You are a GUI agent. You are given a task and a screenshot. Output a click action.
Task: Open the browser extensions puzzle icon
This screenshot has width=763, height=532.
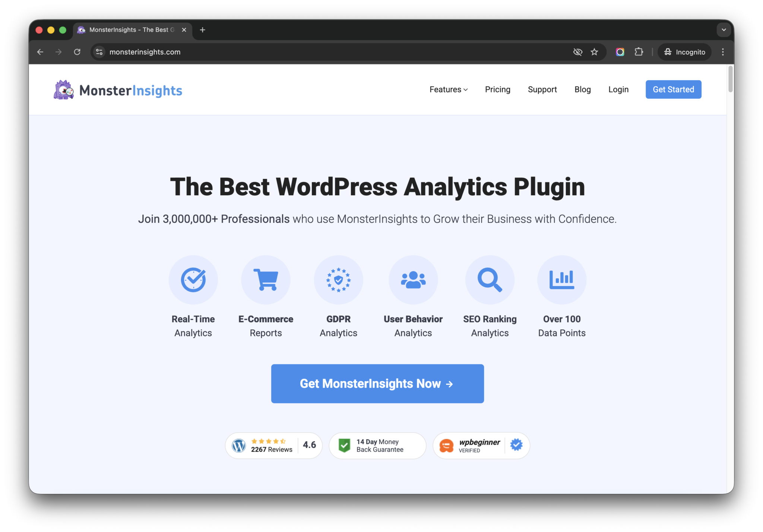point(639,52)
